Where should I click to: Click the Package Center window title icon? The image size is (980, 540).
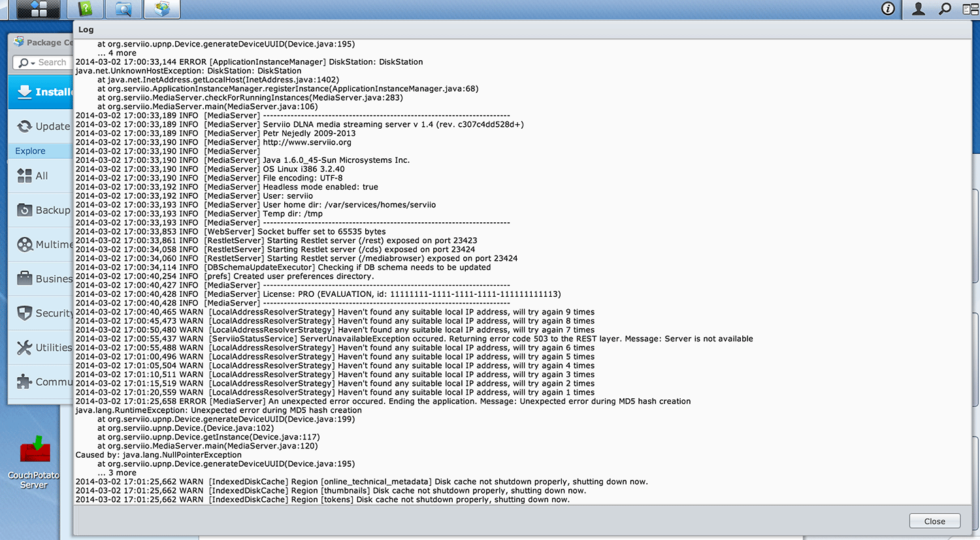[x=19, y=42]
